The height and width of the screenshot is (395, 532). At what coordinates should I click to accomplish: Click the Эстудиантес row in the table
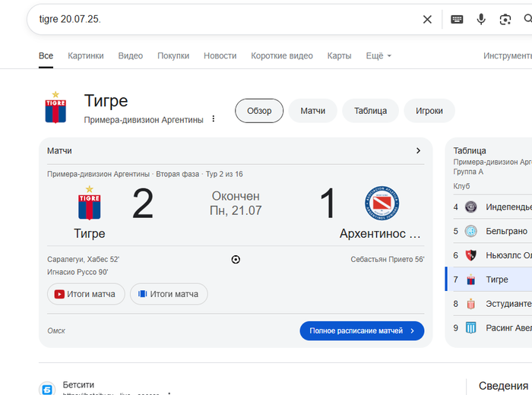[x=492, y=303]
